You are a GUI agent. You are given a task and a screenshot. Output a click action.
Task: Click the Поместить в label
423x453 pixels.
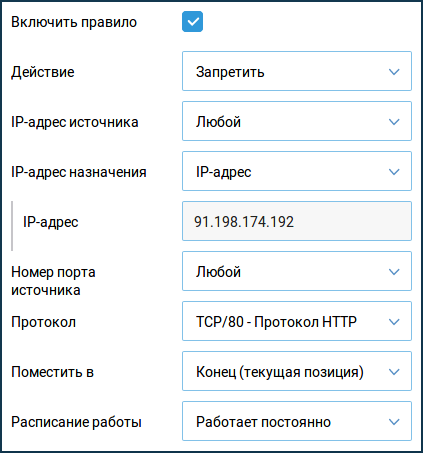point(52,372)
